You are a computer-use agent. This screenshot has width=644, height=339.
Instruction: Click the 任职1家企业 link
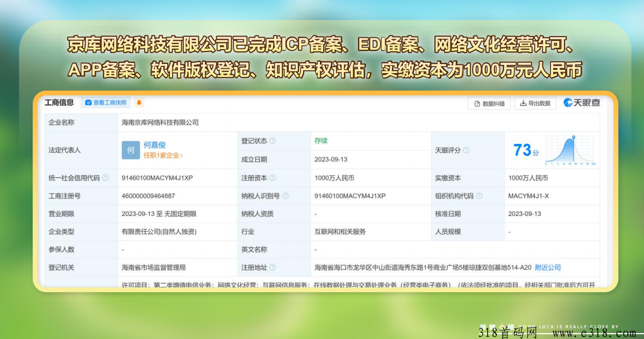click(x=163, y=156)
